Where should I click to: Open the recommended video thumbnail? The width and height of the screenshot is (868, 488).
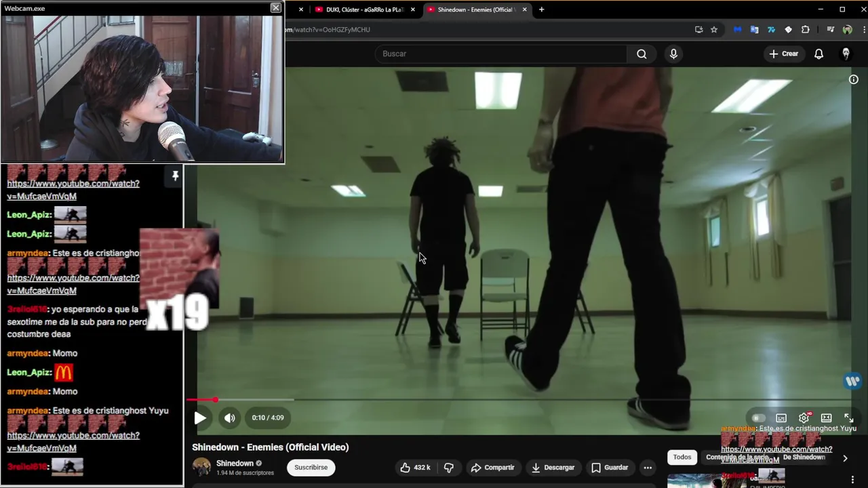(707, 480)
